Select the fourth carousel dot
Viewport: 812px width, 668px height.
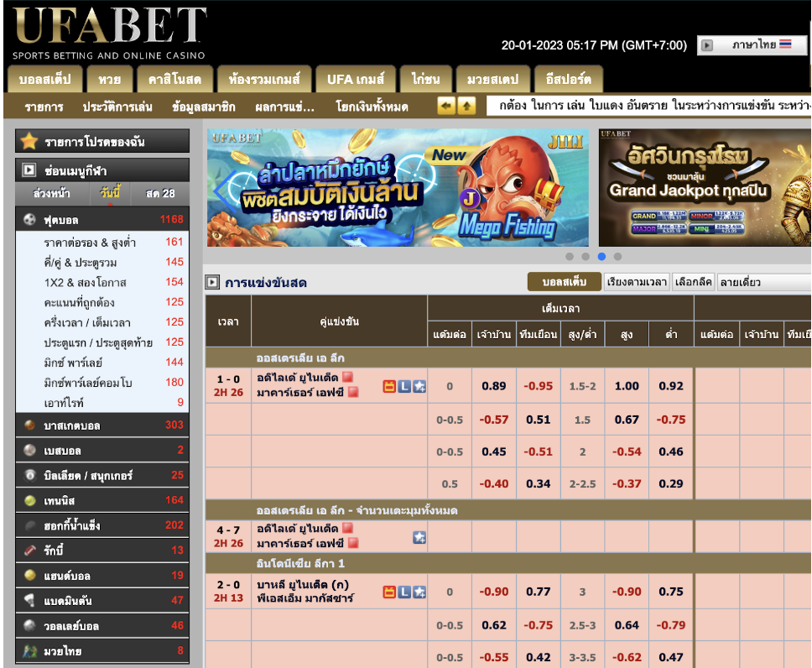617,257
